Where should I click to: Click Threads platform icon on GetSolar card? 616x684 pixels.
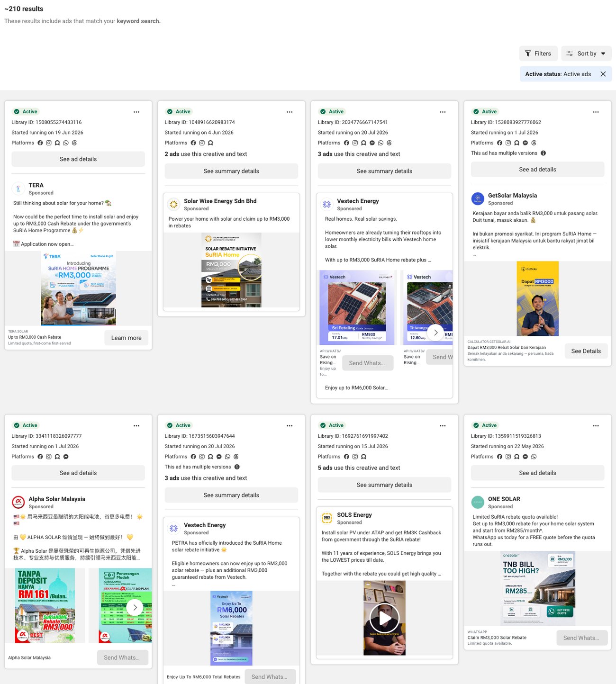(534, 143)
